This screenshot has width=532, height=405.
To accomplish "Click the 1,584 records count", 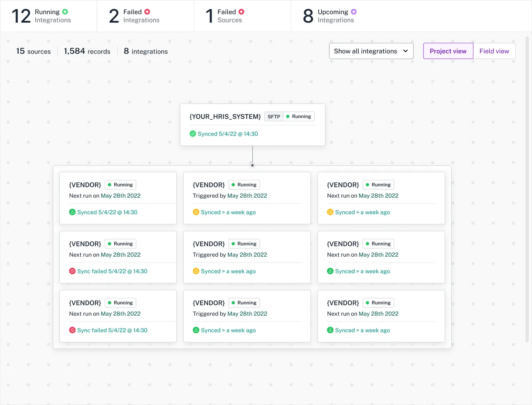I will [x=87, y=51].
